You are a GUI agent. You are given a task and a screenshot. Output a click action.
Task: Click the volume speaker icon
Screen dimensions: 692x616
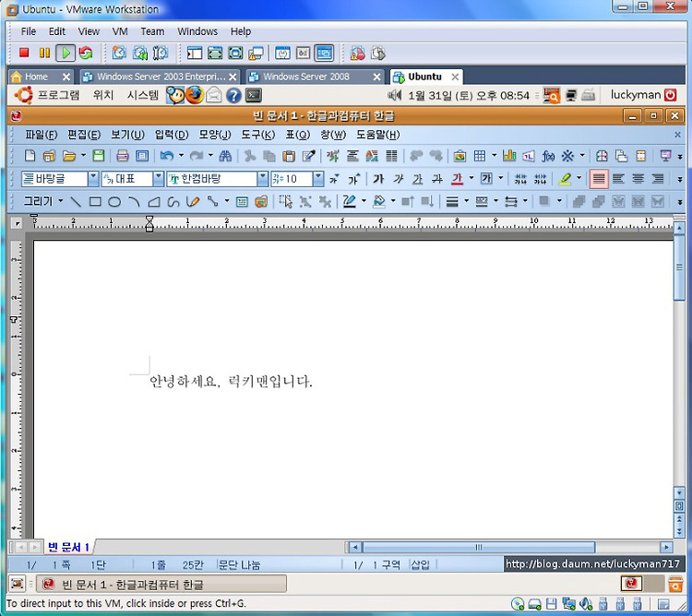[x=394, y=95]
